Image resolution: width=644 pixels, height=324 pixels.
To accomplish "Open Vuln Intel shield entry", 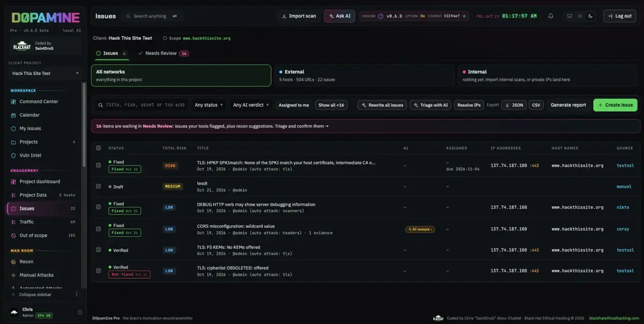I will pyautogui.click(x=43, y=155).
